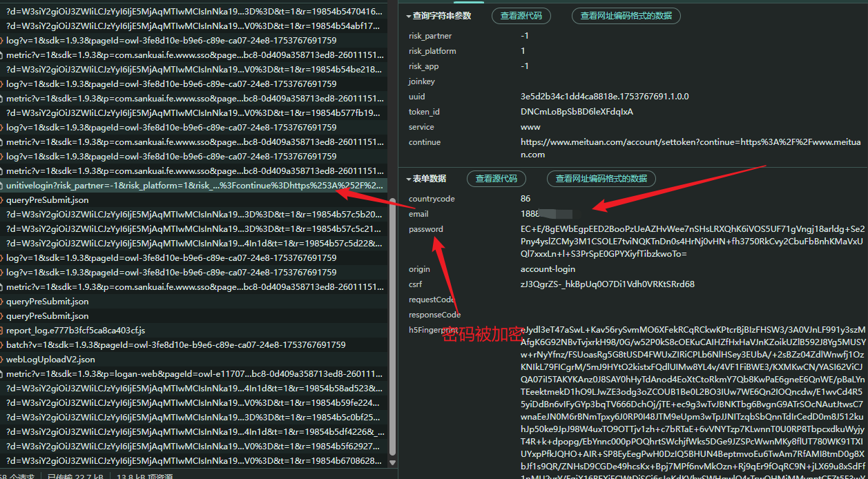Click the csrf token value zJ3QgrZS
Screen dimensions: 868x479
[608, 284]
